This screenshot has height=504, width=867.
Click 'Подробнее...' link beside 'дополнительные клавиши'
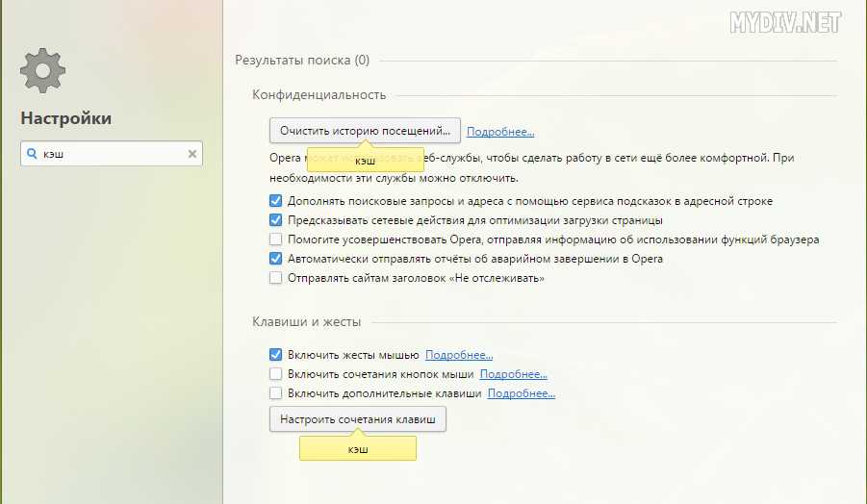(x=522, y=393)
